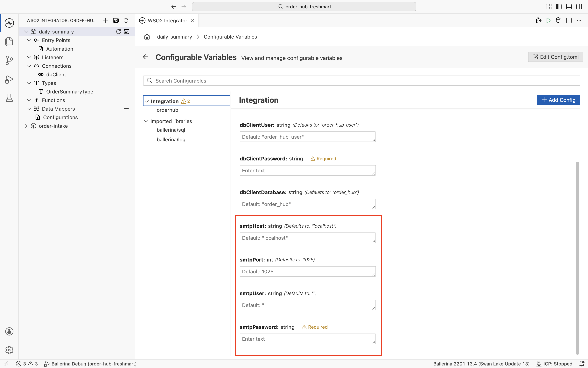
Task: Select ballerina/sql library entry
Action: click(171, 130)
